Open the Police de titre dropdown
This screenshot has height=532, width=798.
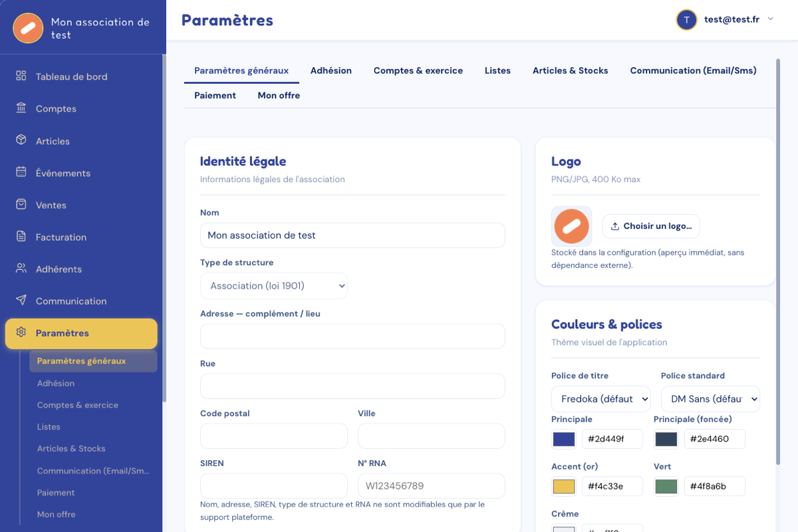click(x=601, y=399)
